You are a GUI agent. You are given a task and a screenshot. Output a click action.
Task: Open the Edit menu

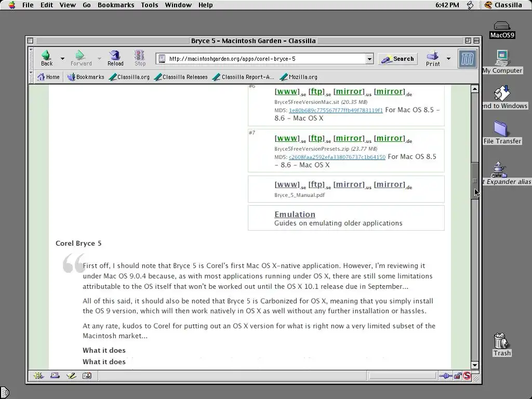tap(46, 5)
